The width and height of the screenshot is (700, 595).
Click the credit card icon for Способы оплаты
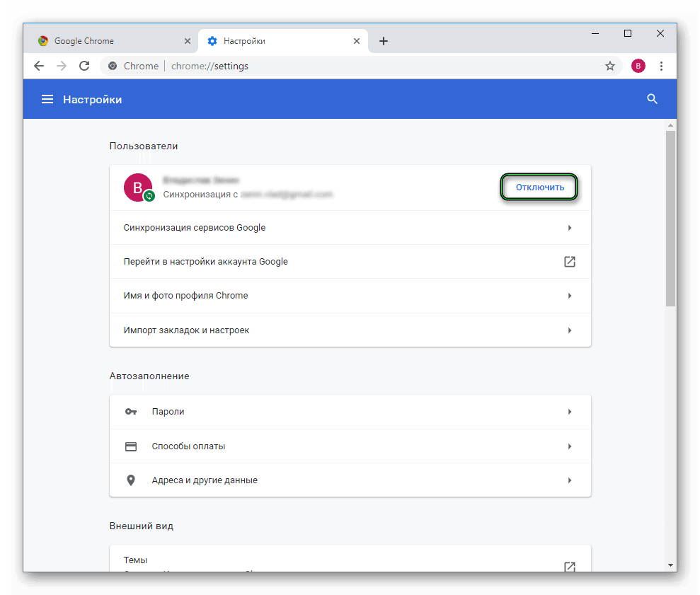(x=131, y=446)
